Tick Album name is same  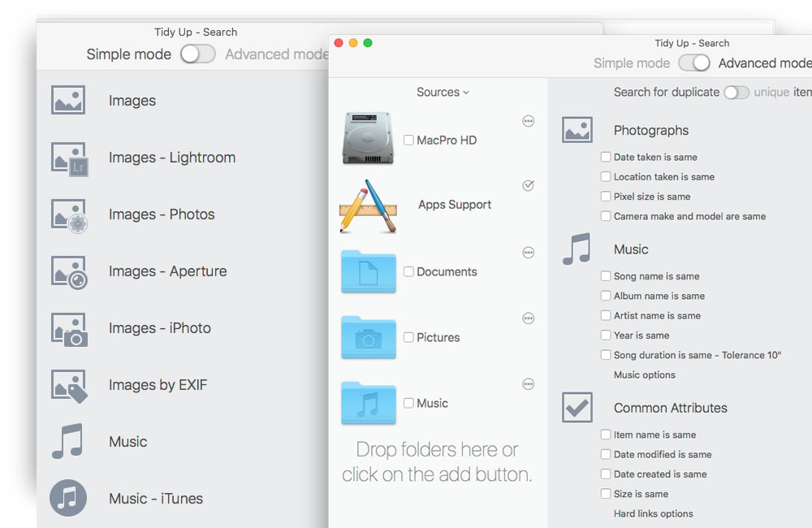pyautogui.click(x=606, y=296)
